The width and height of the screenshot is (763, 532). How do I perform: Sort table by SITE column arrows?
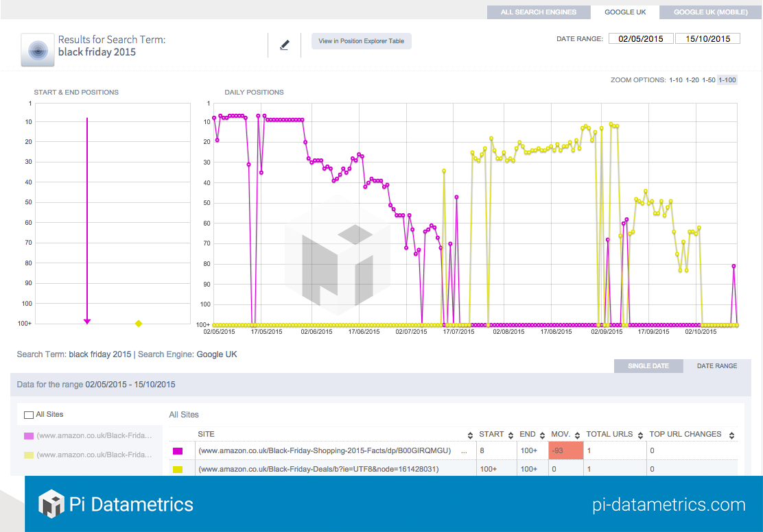click(470, 435)
